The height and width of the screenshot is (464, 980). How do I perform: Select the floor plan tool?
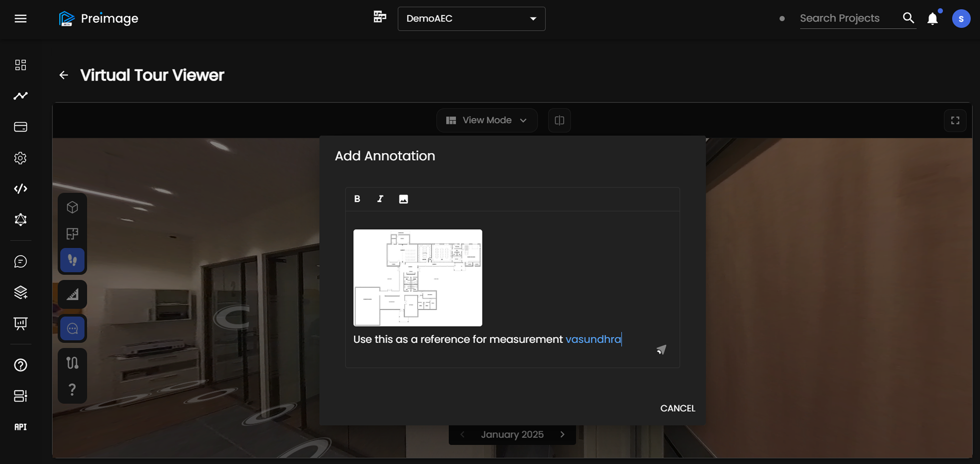72,234
